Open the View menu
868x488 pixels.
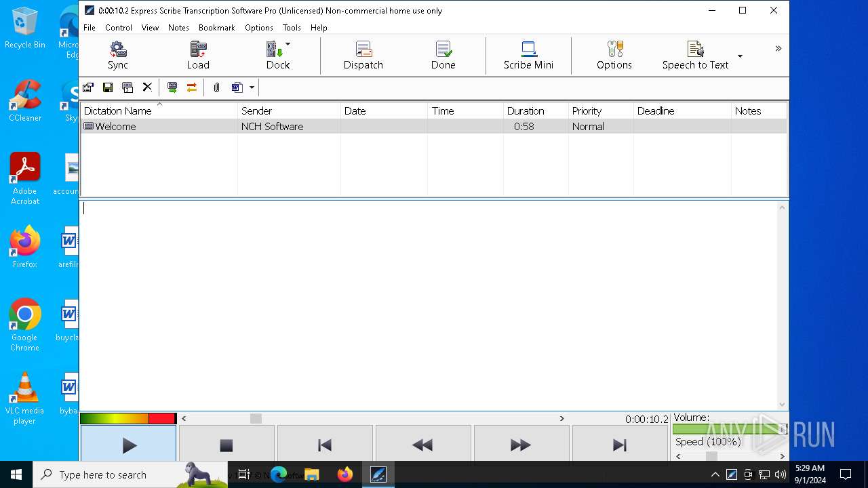150,28
